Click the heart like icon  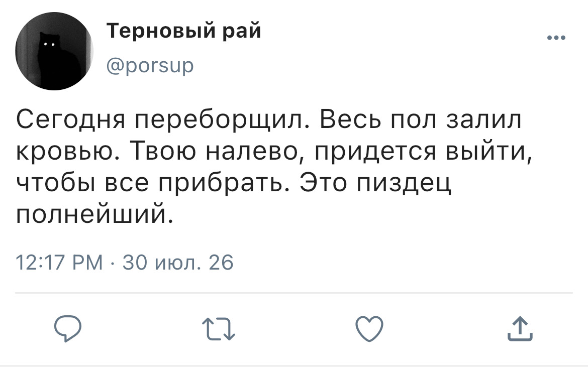tap(369, 328)
